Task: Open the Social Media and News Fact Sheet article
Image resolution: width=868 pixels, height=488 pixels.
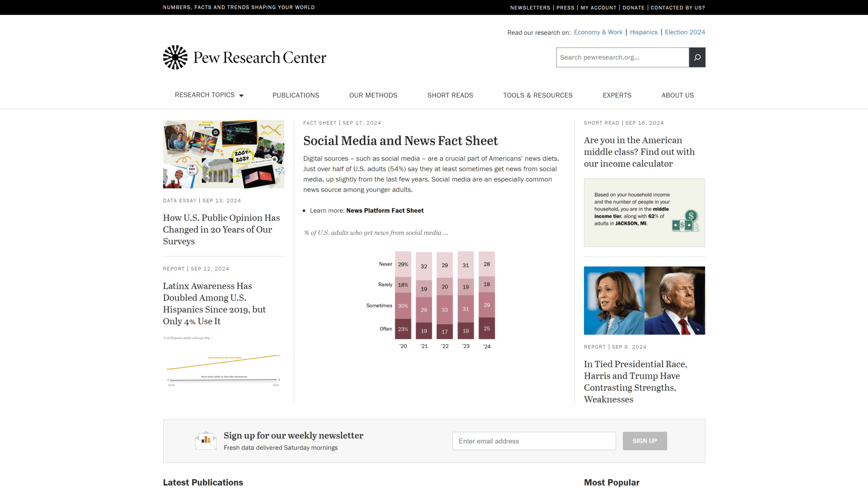Action: 400,140
